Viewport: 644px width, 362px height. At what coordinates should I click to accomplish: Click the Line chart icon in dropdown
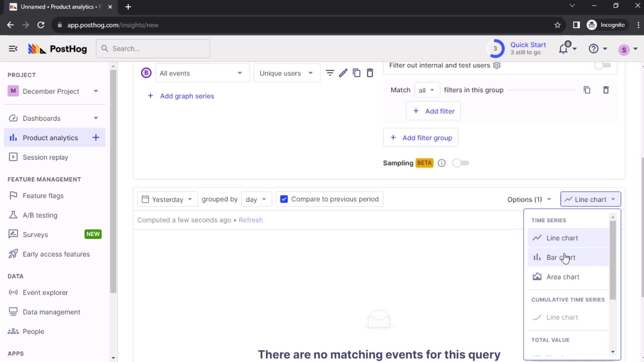537,238
